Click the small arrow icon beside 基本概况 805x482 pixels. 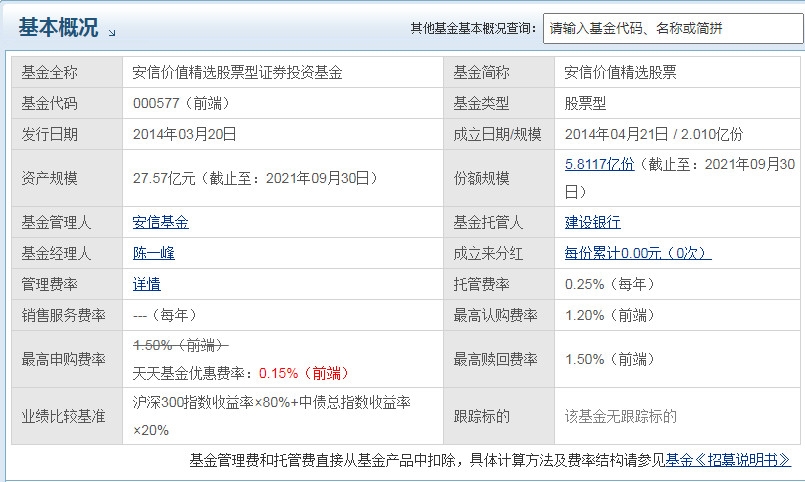tap(112, 33)
